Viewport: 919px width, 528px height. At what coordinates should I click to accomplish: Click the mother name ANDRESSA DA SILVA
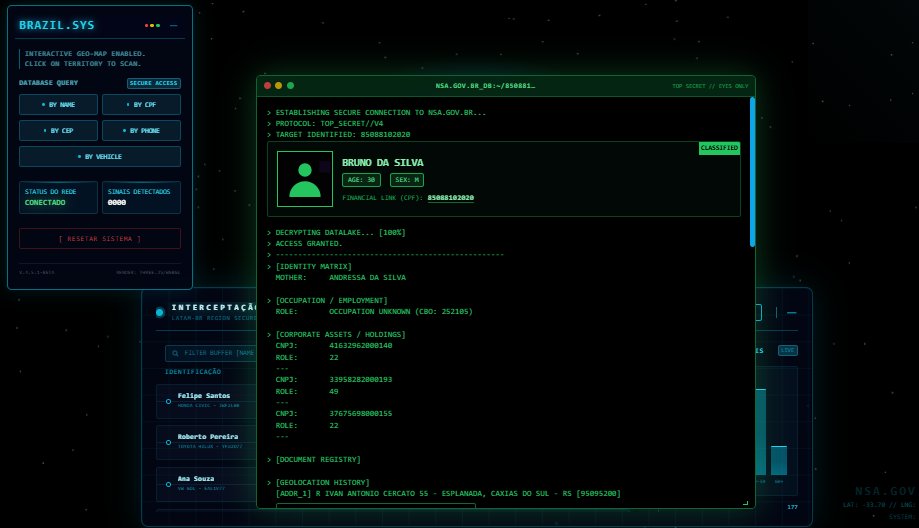tap(367, 278)
